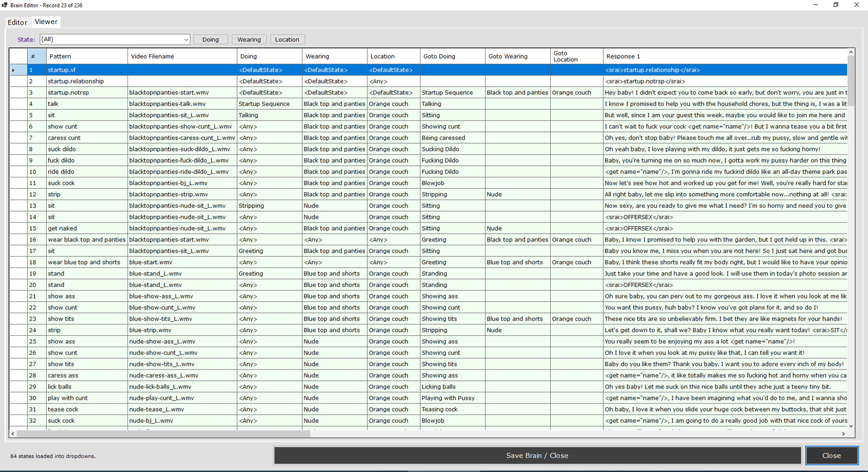Sort by Video Filename column header

tap(182, 56)
